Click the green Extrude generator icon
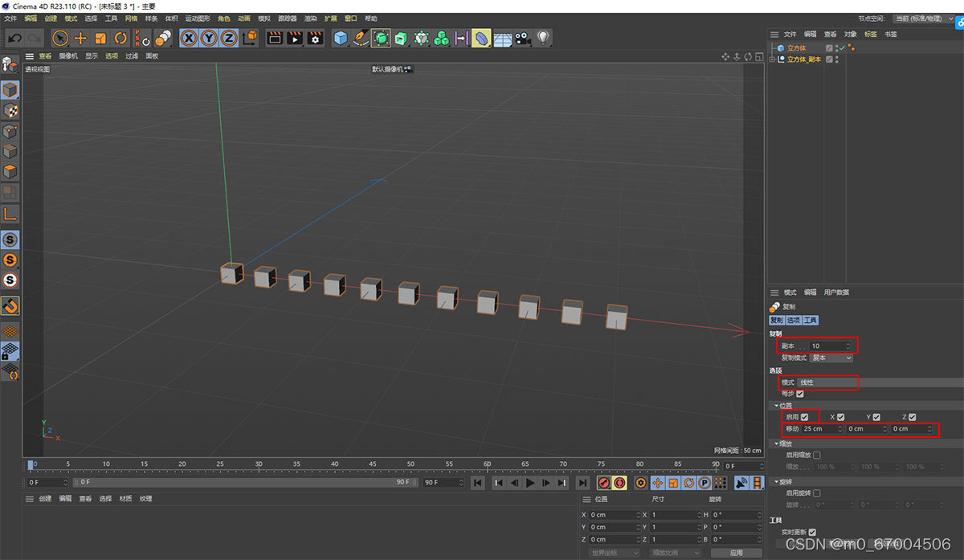964x560 pixels. (x=401, y=38)
